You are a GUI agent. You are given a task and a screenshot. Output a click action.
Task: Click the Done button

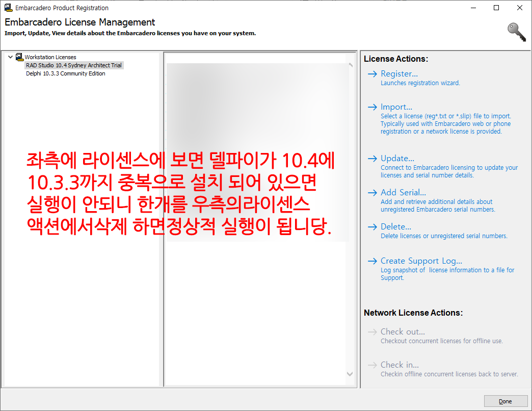[x=505, y=401]
